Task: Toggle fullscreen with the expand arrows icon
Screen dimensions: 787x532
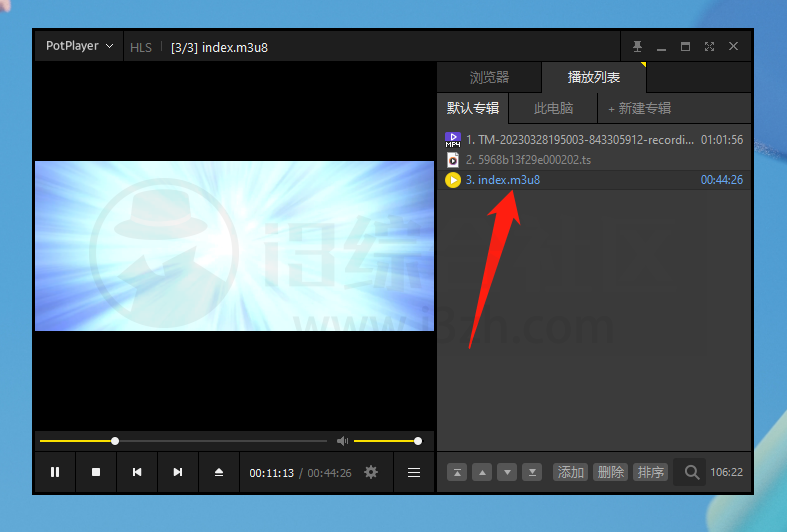Action: tap(709, 47)
